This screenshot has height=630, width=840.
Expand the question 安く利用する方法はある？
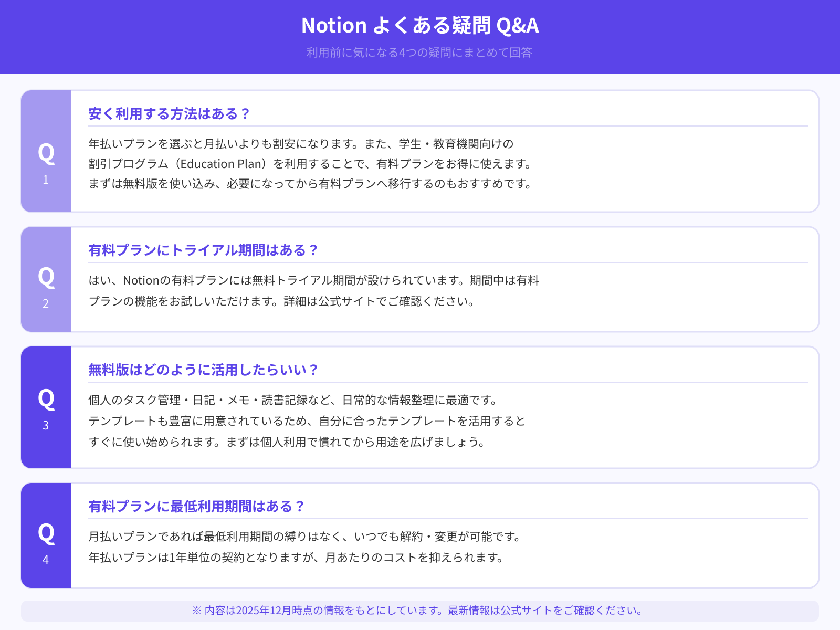(169, 113)
